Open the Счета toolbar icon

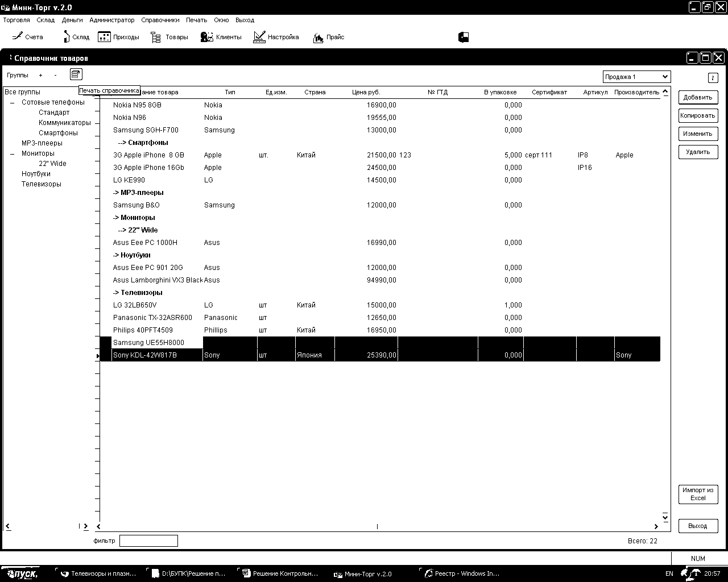[x=27, y=37]
